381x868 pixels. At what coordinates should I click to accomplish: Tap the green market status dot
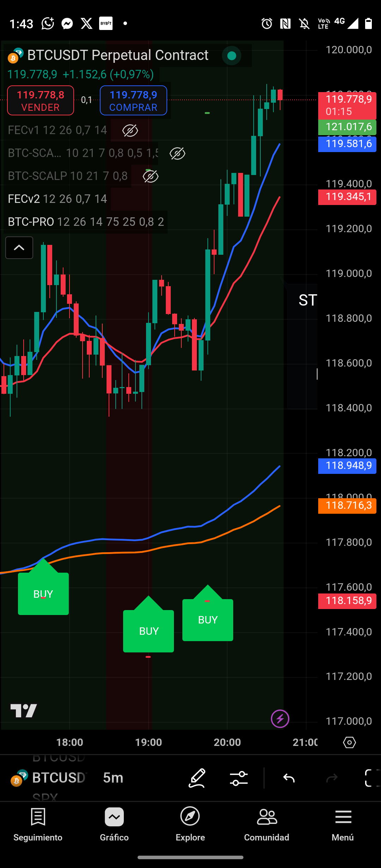pos(231,55)
